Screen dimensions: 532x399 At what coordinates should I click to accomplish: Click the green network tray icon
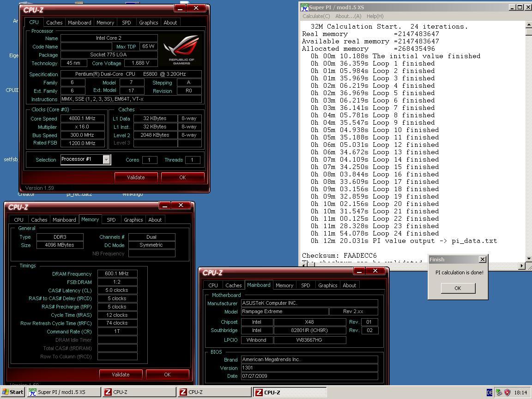click(498, 392)
